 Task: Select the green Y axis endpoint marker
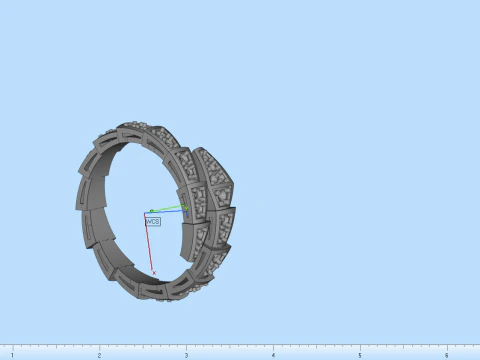[x=186, y=208]
